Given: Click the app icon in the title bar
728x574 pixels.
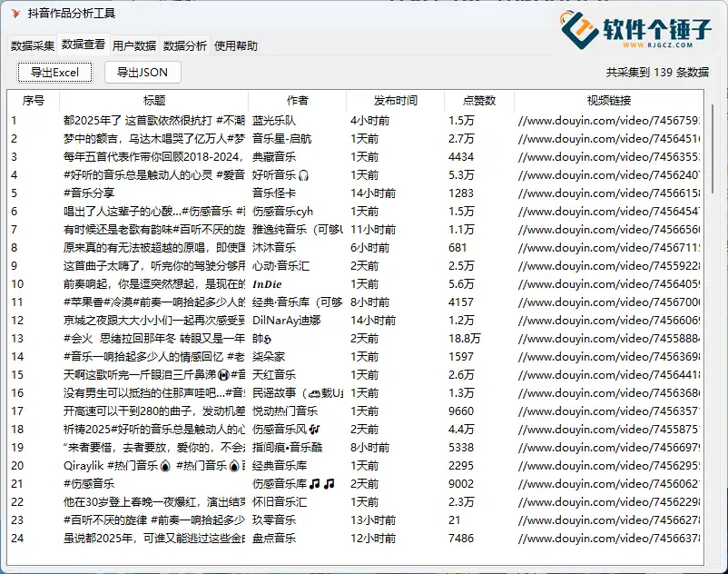Looking at the screenshot, I should [15, 14].
